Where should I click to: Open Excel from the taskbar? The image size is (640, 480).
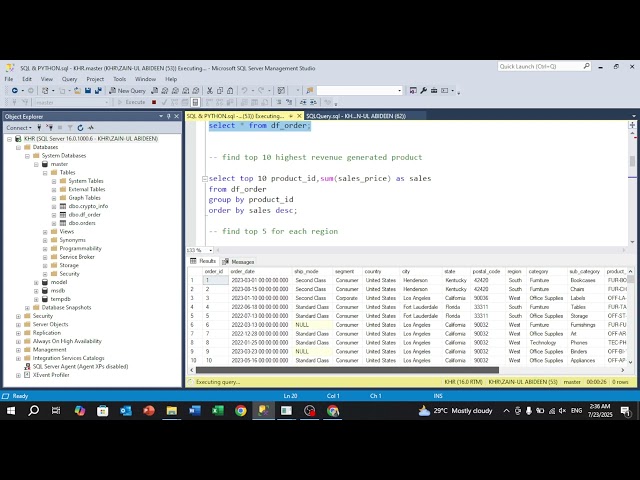pyautogui.click(x=218, y=411)
